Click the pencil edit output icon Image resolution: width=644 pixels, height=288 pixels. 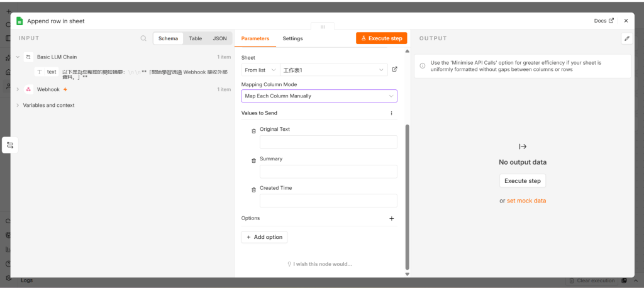pyautogui.click(x=627, y=38)
